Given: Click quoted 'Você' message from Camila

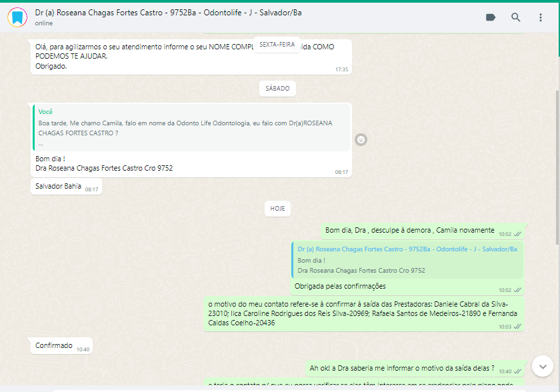Looking at the screenshot, I should [x=191, y=127].
